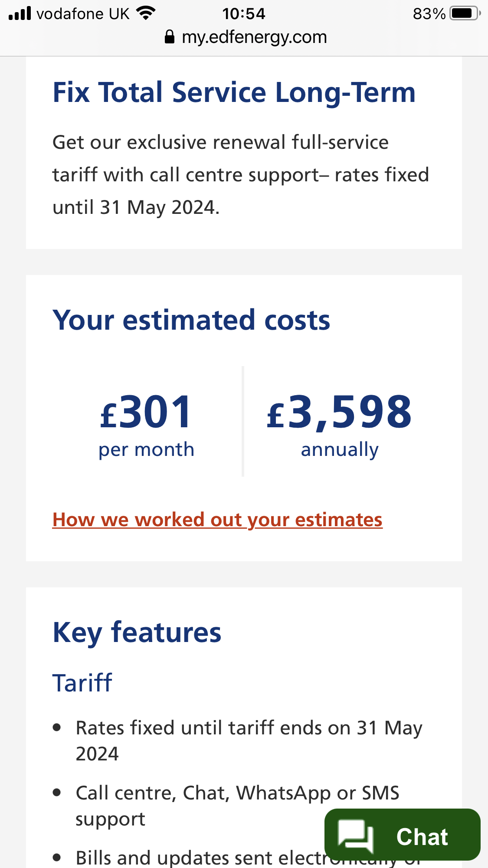The width and height of the screenshot is (488, 868).
Task: Tap the tariff description paragraph
Action: click(x=241, y=175)
